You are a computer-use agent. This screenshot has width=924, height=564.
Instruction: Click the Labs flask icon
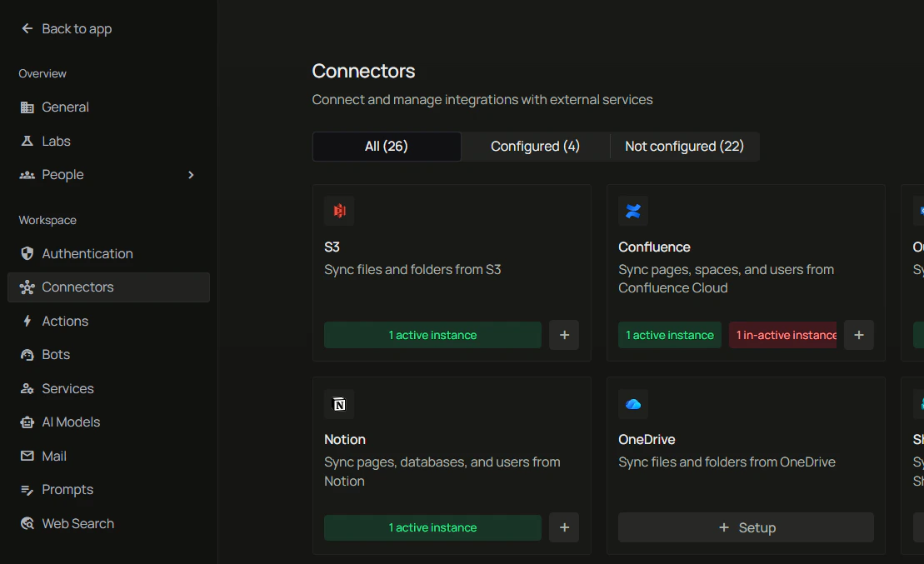[27, 141]
